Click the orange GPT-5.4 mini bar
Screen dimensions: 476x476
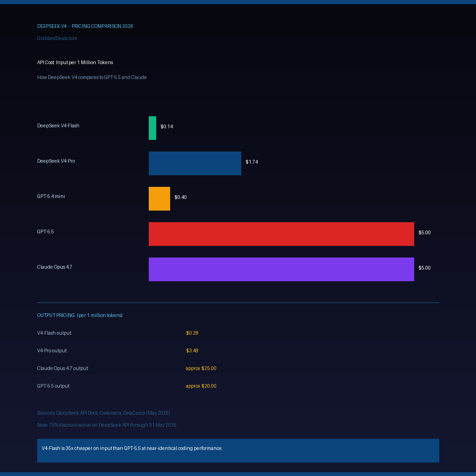point(159,198)
